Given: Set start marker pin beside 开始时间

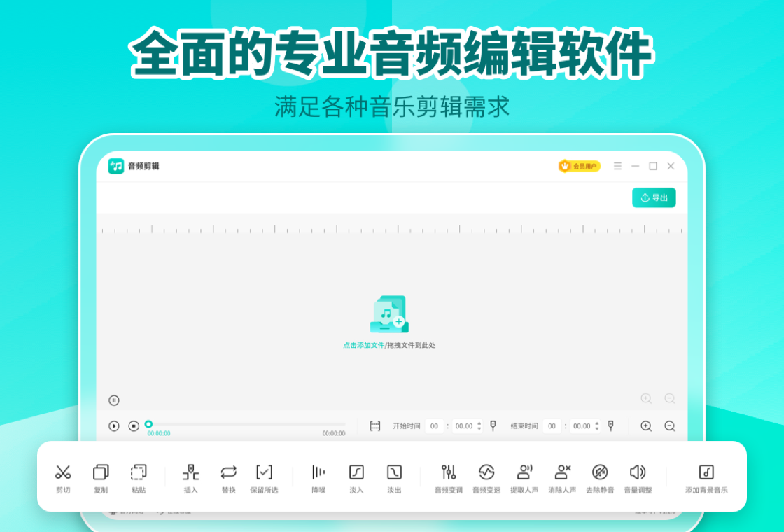Looking at the screenshot, I should [493, 426].
